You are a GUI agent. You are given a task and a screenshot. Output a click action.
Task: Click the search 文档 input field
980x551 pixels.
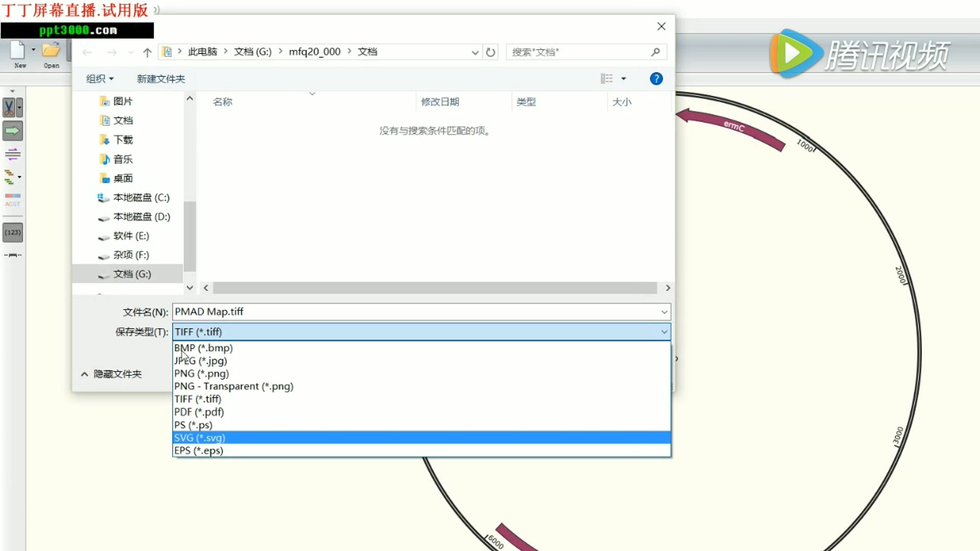579,52
